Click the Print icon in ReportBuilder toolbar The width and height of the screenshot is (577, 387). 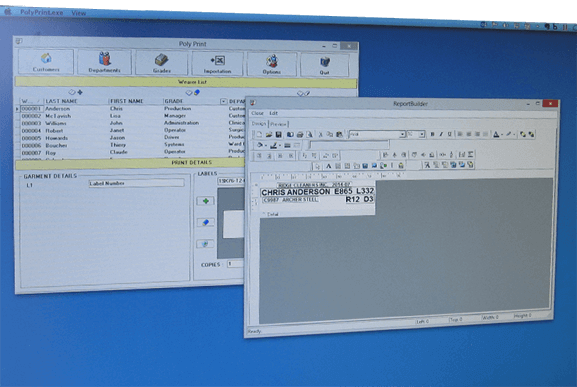point(300,135)
